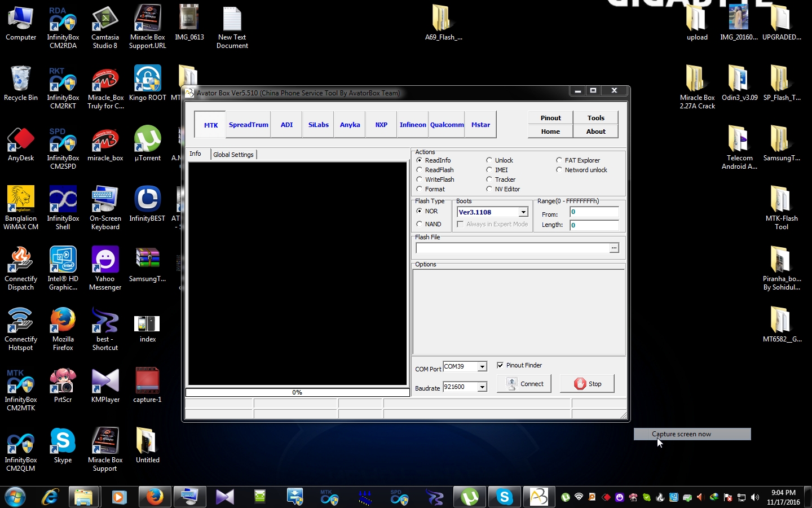Open the About button

(595, 132)
